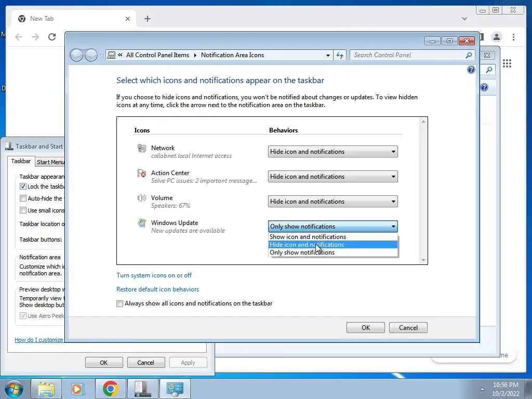Reload the Chrome page
The width and height of the screenshot is (532, 399).
52,37
